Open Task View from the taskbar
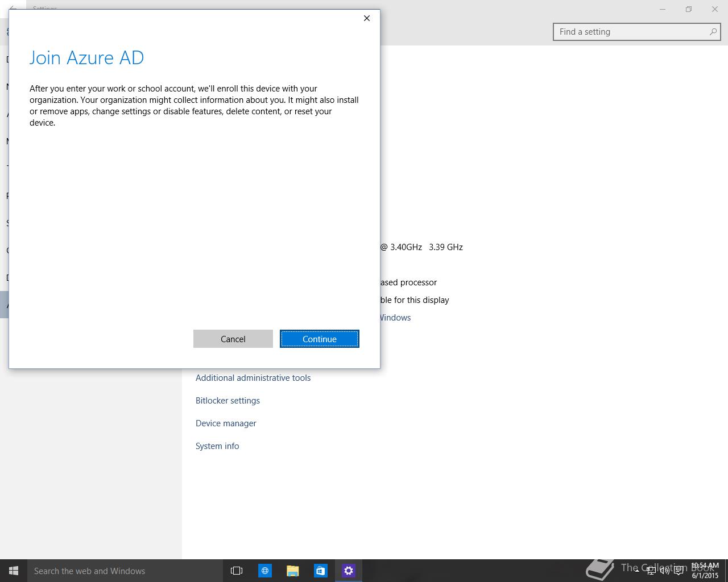 237,571
